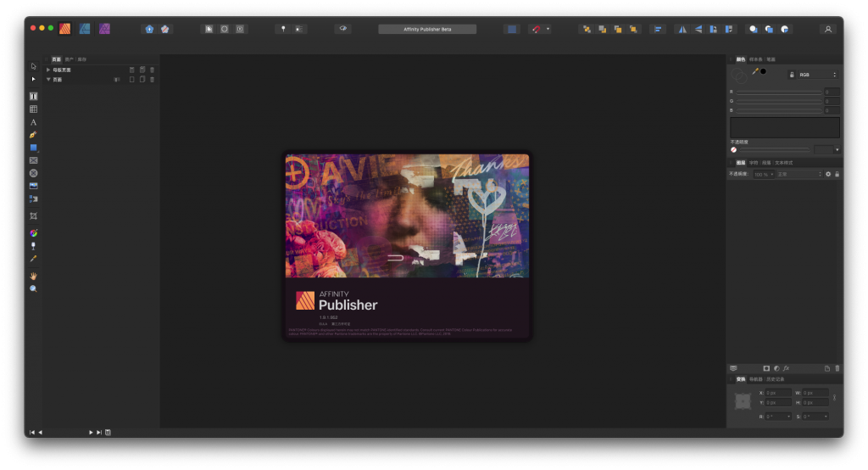Toggle the layer lock icon
This screenshot has height=470, width=868.
coord(837,174)
